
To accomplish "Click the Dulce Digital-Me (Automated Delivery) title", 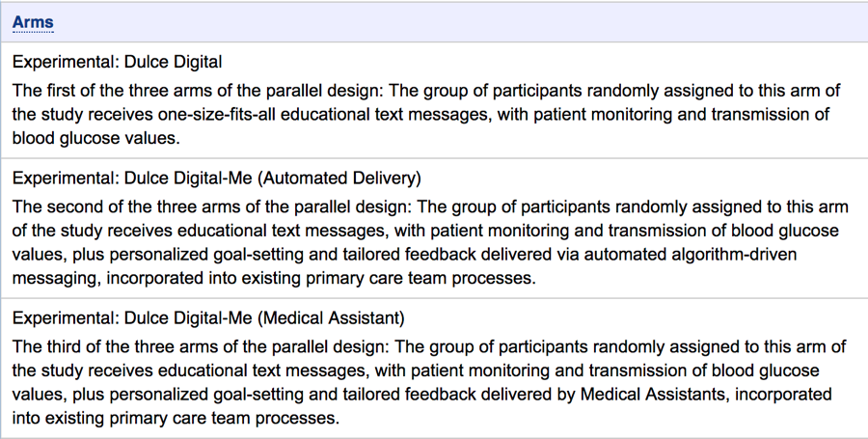I will point(216,178).
